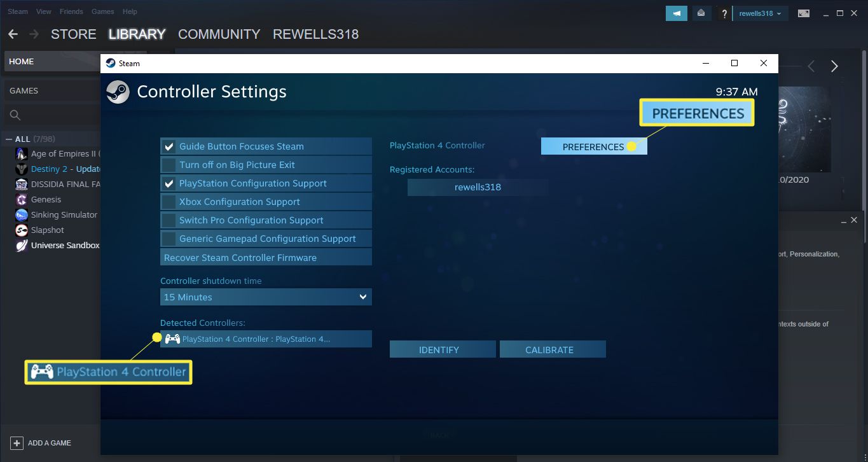Viewport: 868px width, 462px height.
Task: Open the View menu
Action: (44, 11)
